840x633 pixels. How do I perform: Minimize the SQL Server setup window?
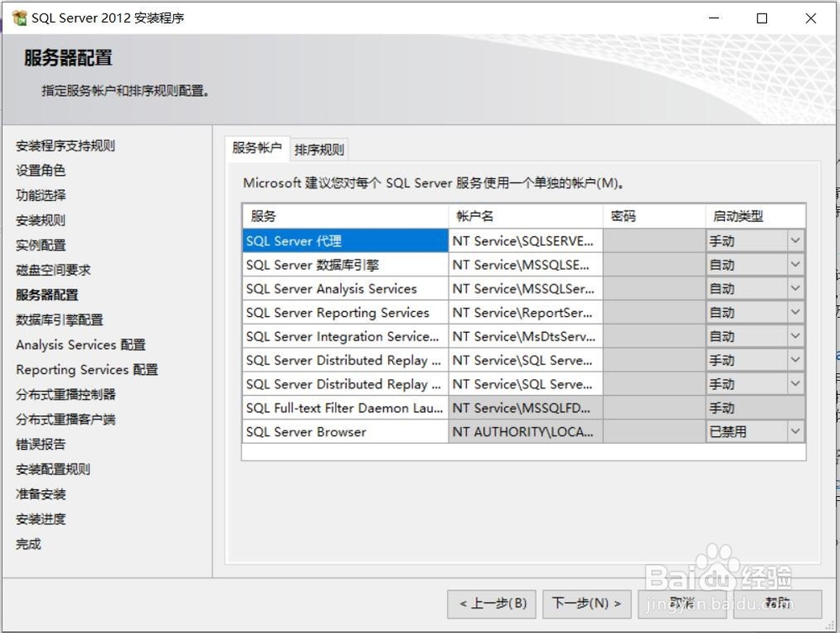coord(714,18)
